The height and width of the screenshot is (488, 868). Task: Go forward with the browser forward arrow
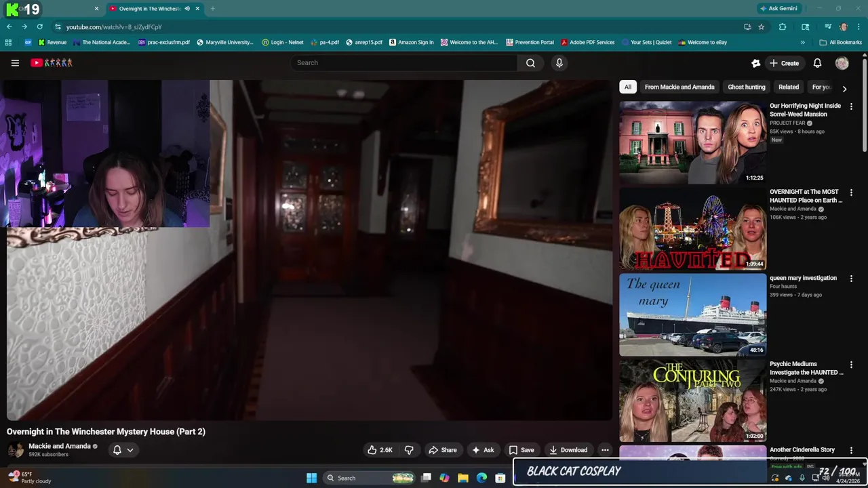24,26
